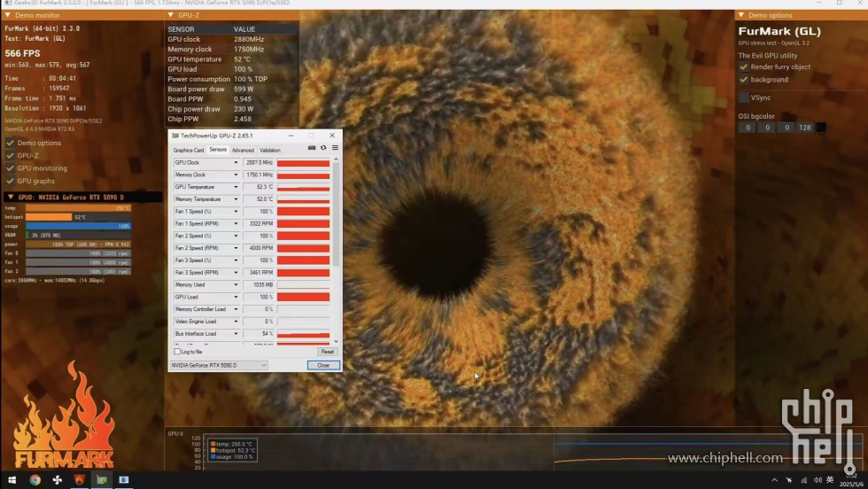
Task: Open the fan control app in taskbar
Action: 57,480
